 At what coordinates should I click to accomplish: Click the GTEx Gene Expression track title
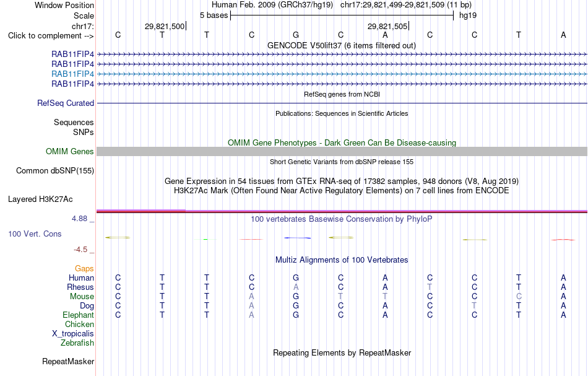[342, 181]
